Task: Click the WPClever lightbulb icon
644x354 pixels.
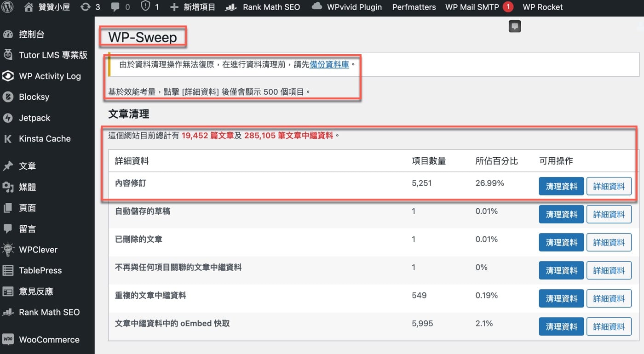Action: (8, 250)
